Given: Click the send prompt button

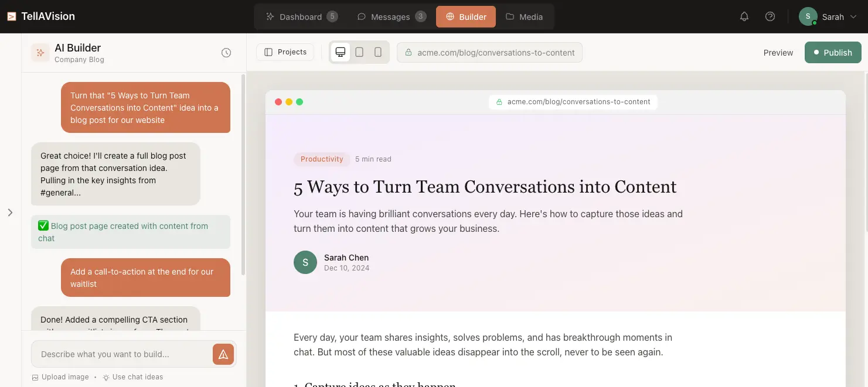Looking at the screenshot, I should 223,354.
